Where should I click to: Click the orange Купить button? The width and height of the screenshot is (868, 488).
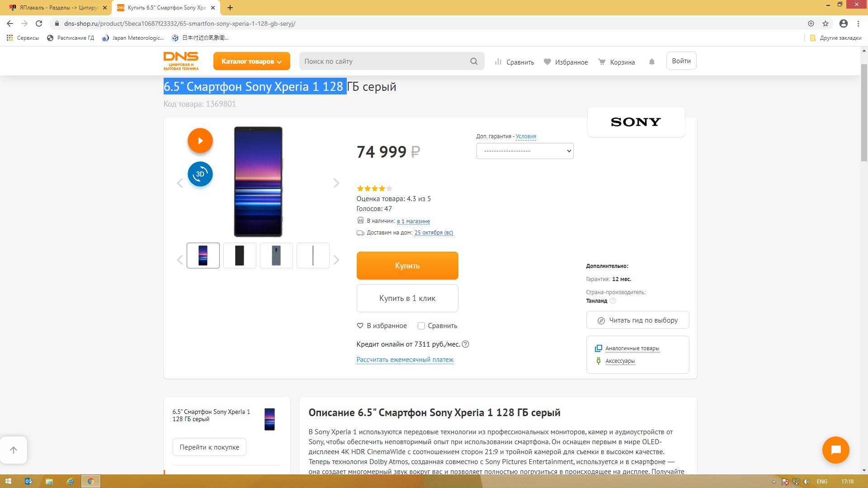pos(407,266)
